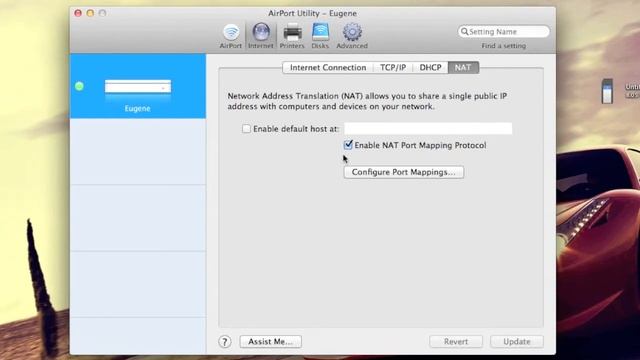Open the AirPort toolbar section
Screen dimensions: 640x360
[x=231, y=36]
